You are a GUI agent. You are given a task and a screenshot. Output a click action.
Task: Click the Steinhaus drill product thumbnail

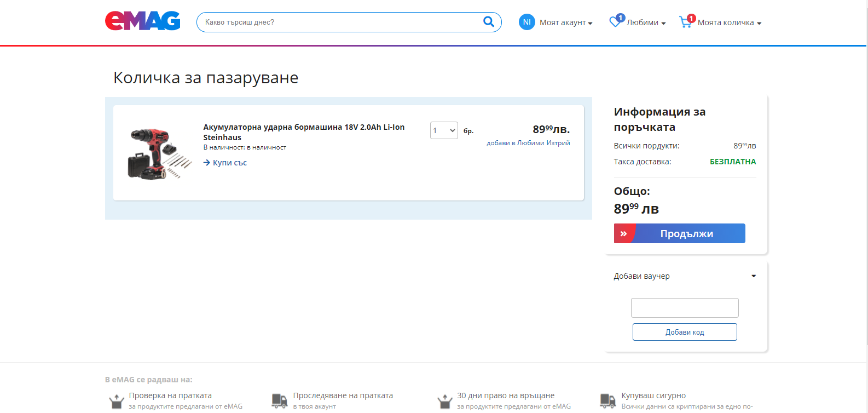[159, 153]
